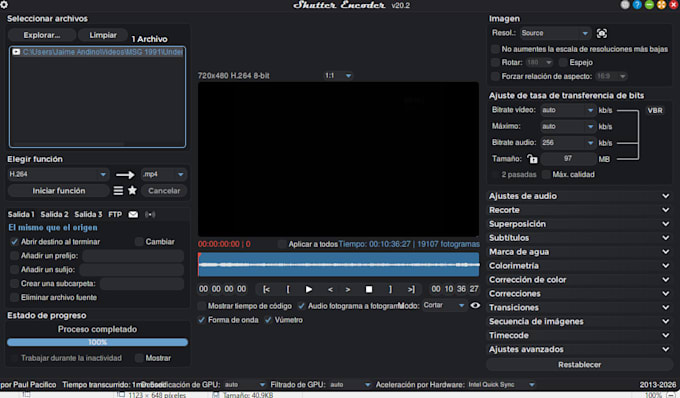Enable Añadir un prefijo checkbox

14,256
